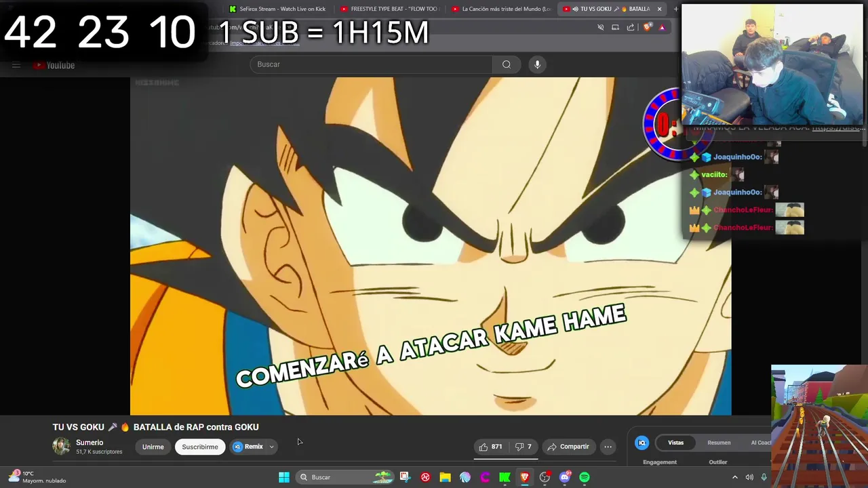This screenshot has width=868, height=488.
Task: Open a new browser tab
Action: coord(675,9)
